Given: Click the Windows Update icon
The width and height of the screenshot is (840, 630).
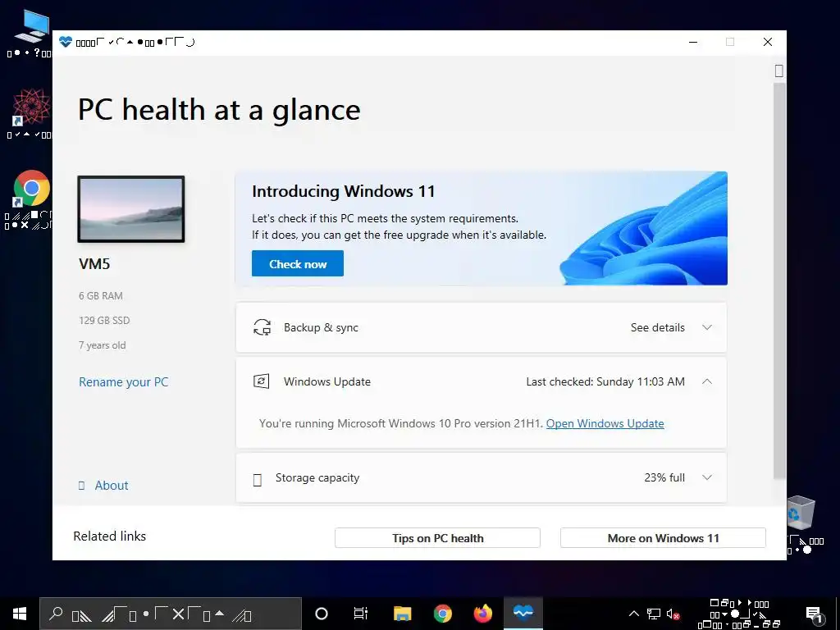Looking at the screenshot, I should [262, 381].
